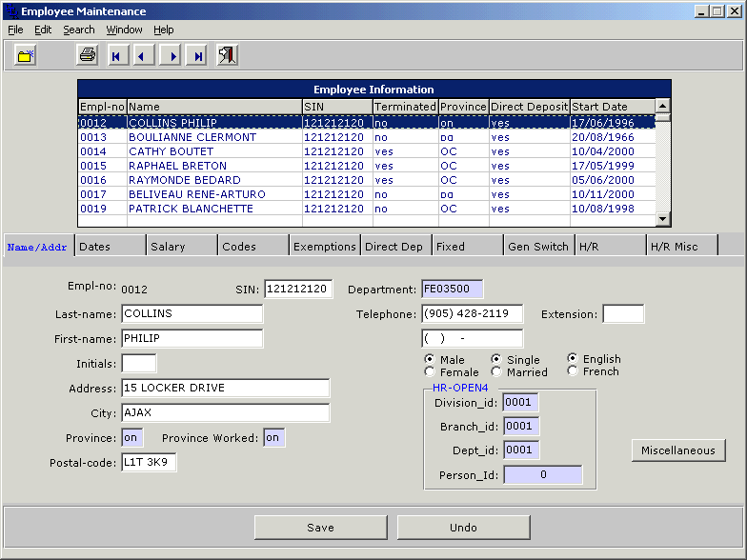Go to next record toolbar arrow
Screen dimensions: 747x560
click(x=172, y=56)
